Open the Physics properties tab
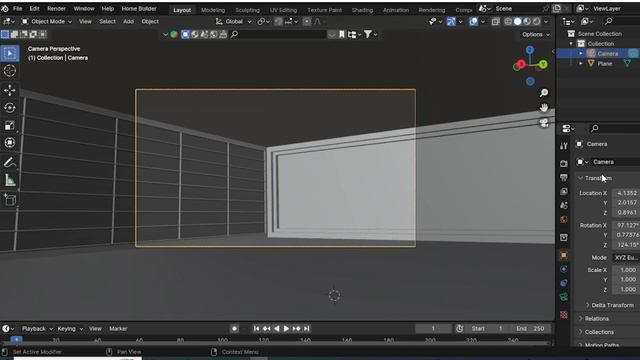 [564, 269]
